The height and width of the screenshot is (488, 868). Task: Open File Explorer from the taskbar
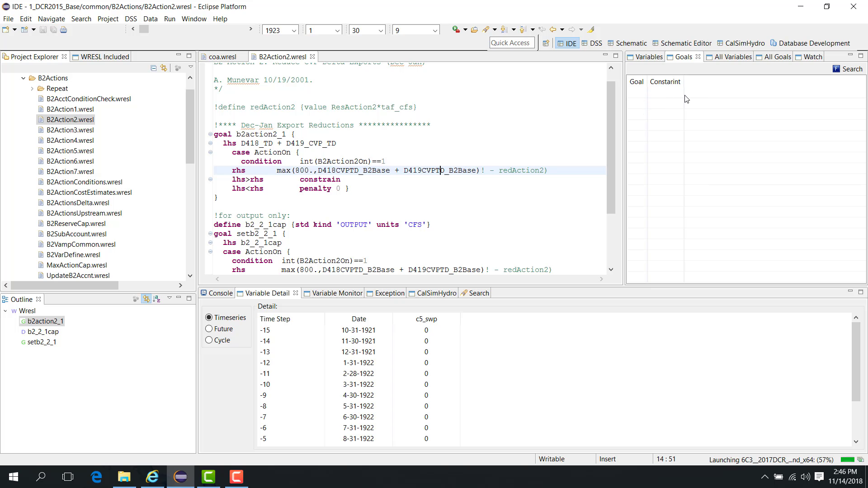pyautogui.click(x=124, y=477)
